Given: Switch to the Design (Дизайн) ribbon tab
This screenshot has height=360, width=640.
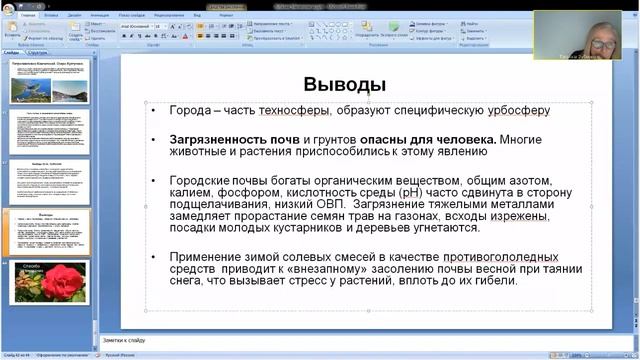Looking at the screenshot, I should [x=74, y=15].
